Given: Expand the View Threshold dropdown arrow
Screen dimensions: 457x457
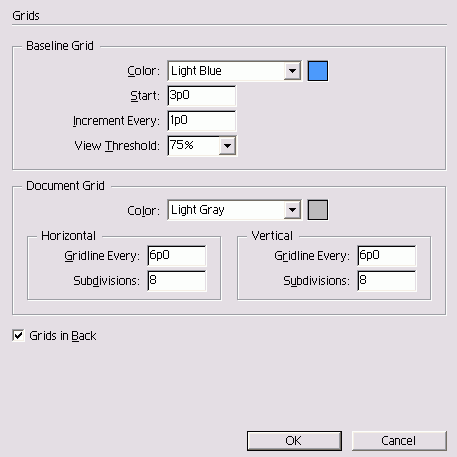Looking at the screenshot, I should 227,146.
